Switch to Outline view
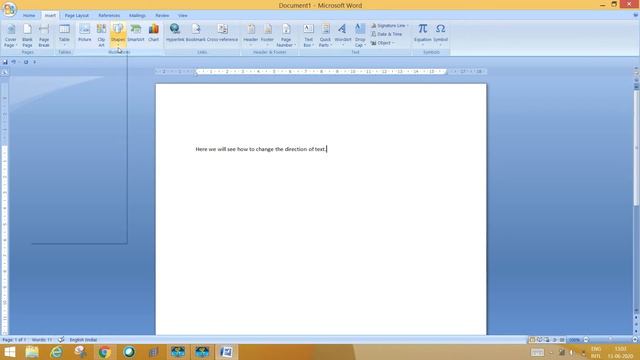Screen dimensions: 640x360 click(555, 340)
